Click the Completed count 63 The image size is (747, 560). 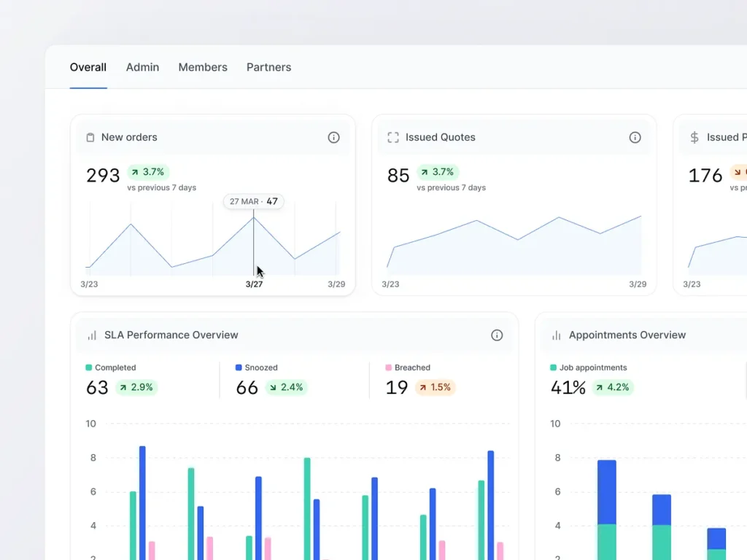[x=97, y=388]
